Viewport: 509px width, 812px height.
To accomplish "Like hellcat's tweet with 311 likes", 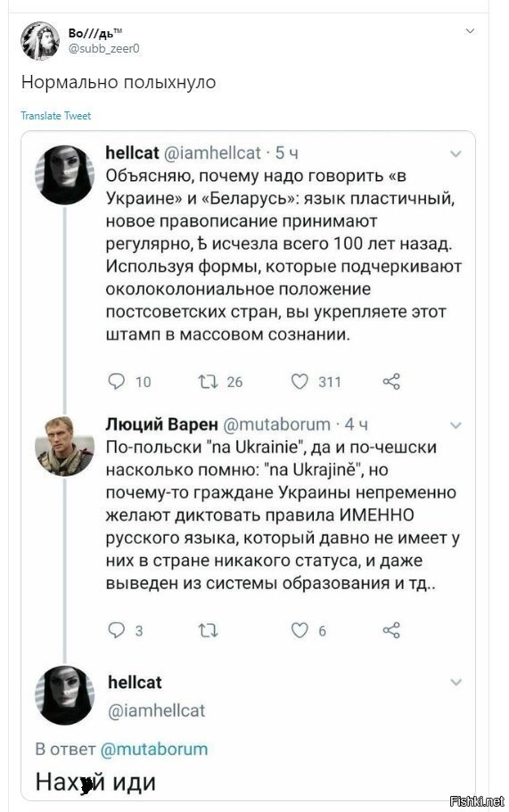I will click(300, 381).
